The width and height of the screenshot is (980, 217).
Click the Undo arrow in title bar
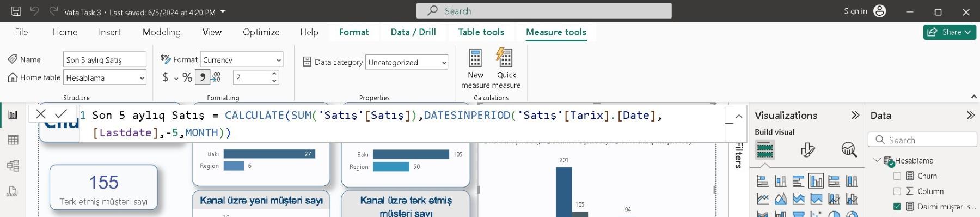[34, 11]
